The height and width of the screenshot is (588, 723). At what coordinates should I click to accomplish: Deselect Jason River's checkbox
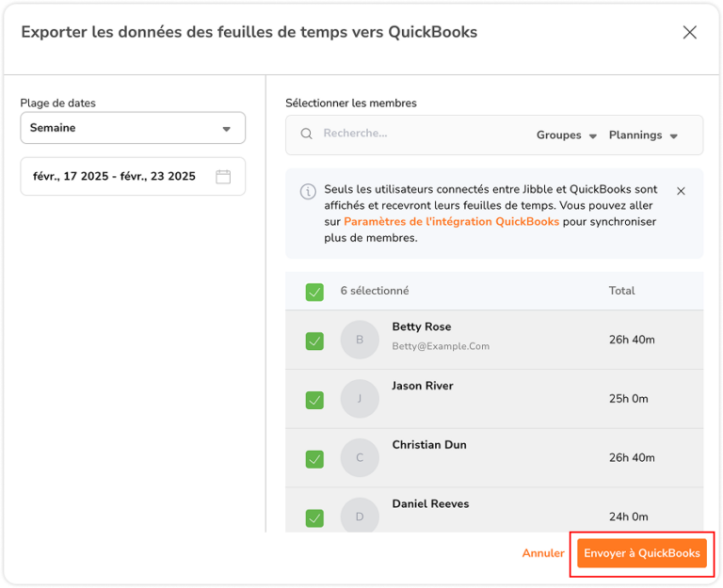pyautogui.click(x=314, y=400)
